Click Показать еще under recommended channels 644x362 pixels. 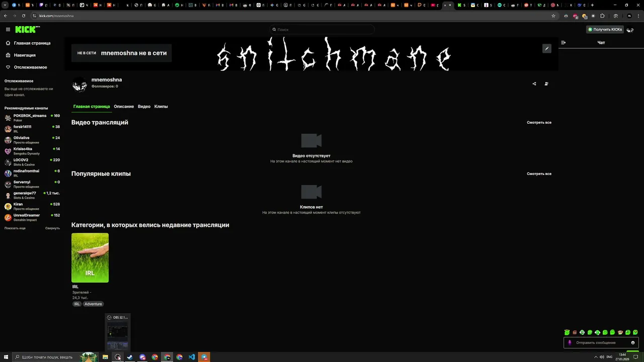click(15, 228)
